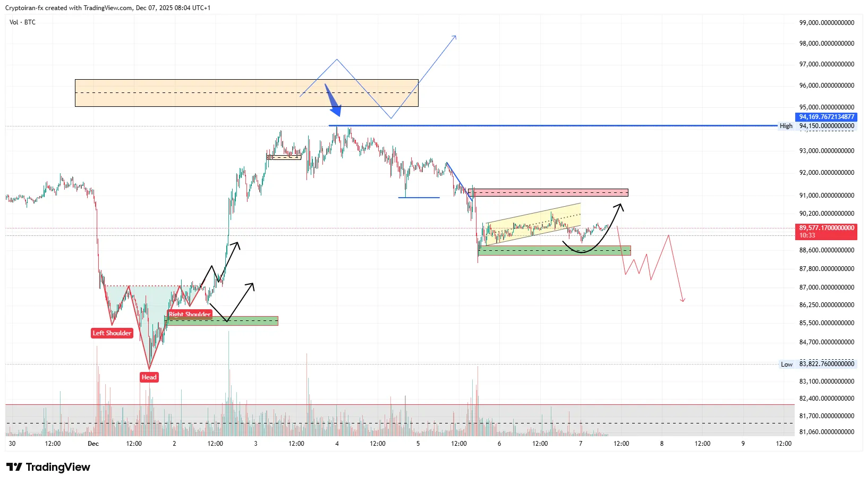The image size is (868, 483).
Task: Click the blue projection arrow tip at top
Action: 454,37
